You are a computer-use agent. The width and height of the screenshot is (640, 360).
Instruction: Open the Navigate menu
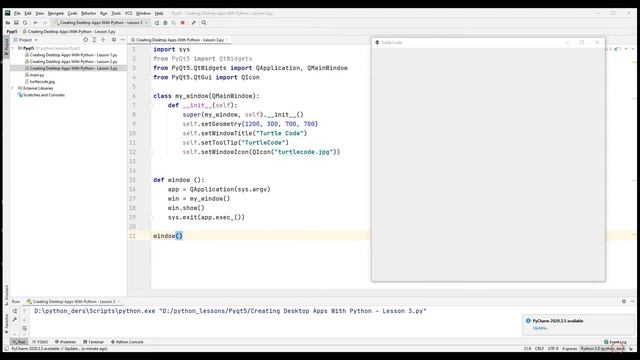(x=56, y=13)
